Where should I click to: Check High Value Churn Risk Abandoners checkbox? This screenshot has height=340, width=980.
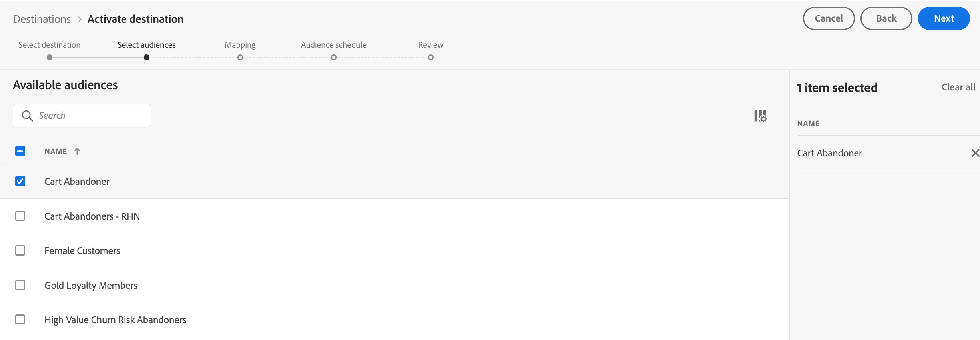coord(20,319)
